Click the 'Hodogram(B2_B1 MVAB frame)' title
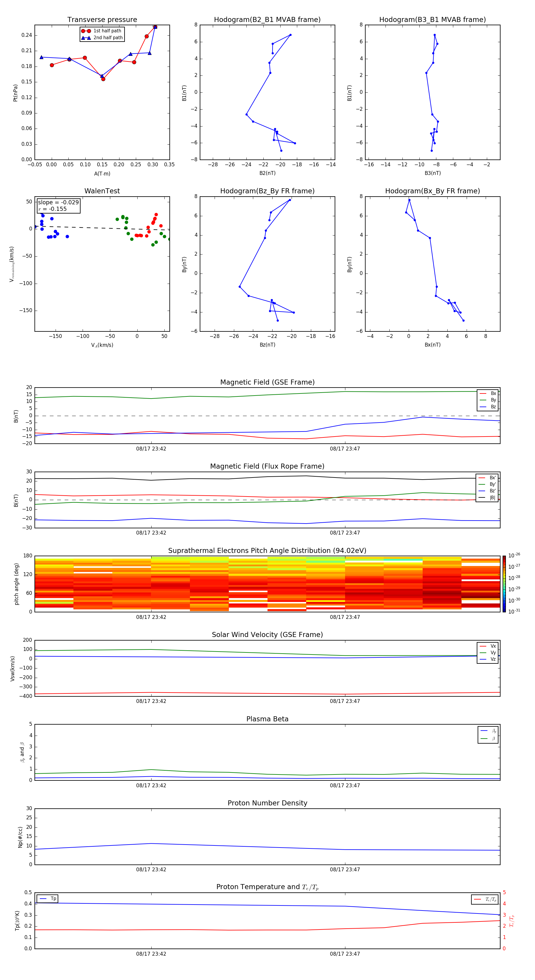Viewport: 535px width, 980px height. tap(267, 20)
